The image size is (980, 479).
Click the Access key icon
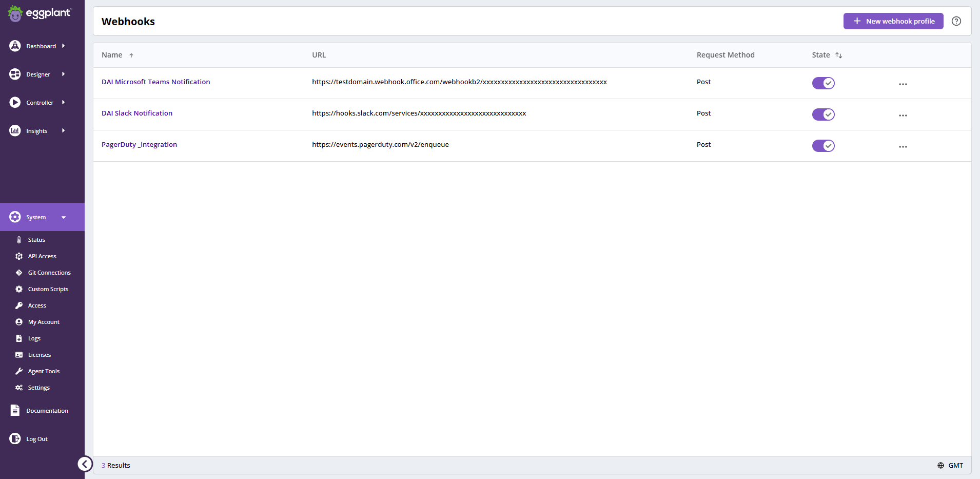point(19,305)
